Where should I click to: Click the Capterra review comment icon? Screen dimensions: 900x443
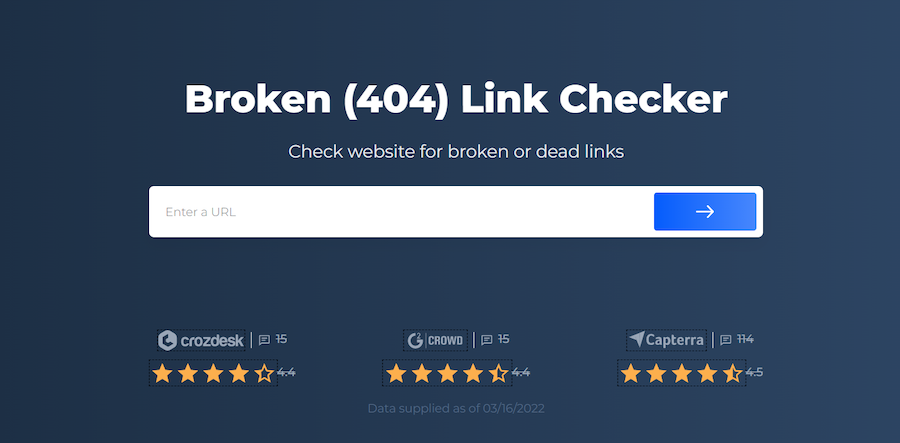(726, 340)
